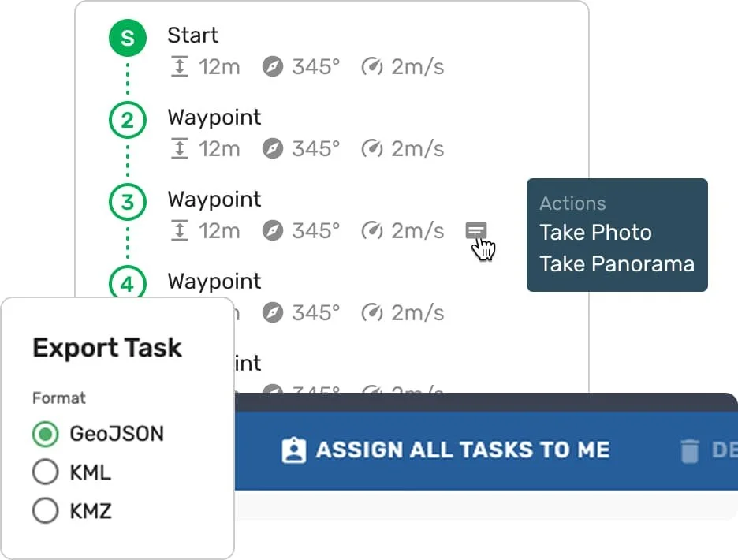Click the altitude icon on the Start row
This screenshot has height=560, width=738.
(179, 67)
